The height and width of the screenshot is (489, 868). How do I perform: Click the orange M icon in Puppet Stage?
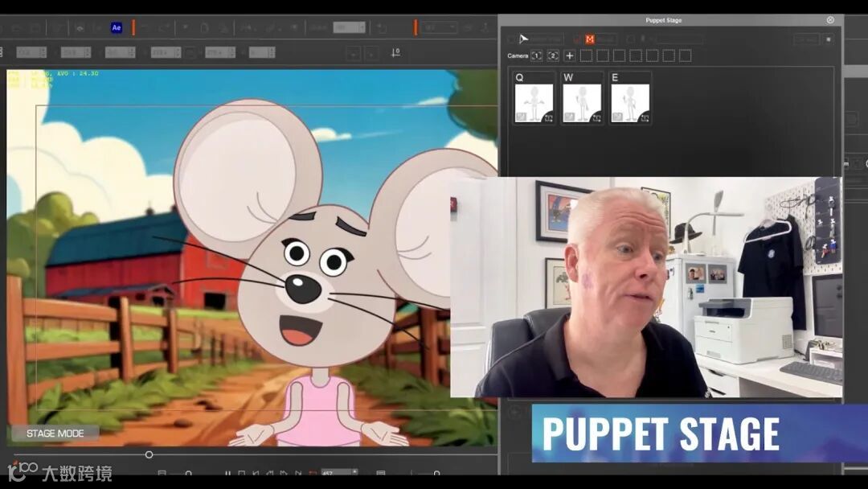[x=590, y=39]
